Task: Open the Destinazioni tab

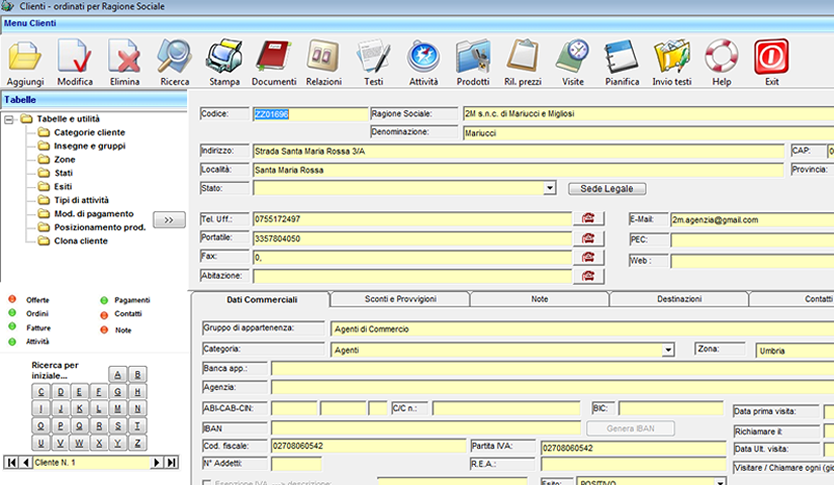Action: (679, 299)
